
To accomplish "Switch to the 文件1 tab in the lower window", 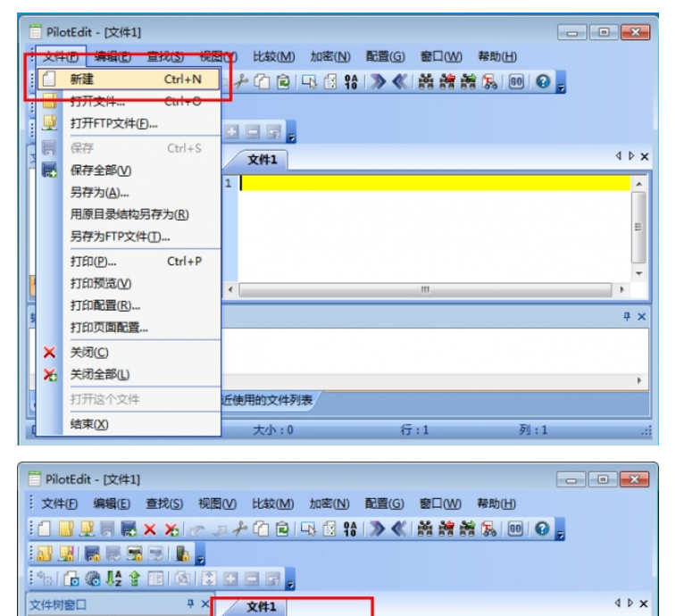I will [x=262, y=606].
